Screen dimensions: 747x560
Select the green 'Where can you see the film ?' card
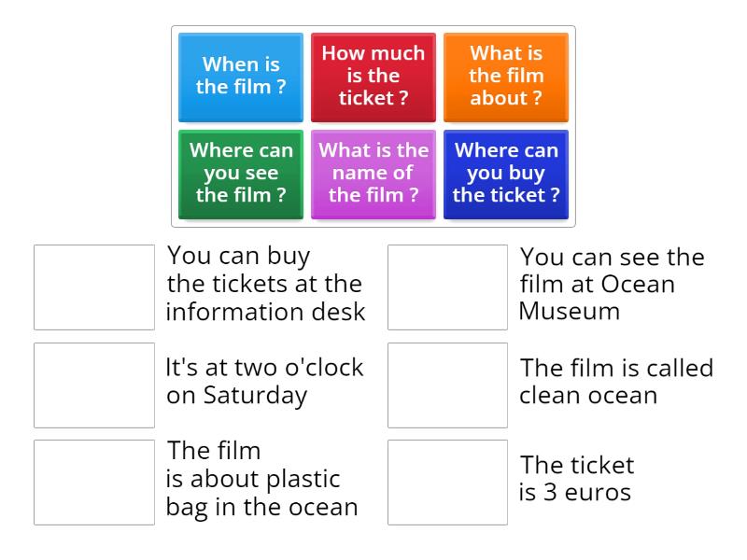(x=240, y=174)
